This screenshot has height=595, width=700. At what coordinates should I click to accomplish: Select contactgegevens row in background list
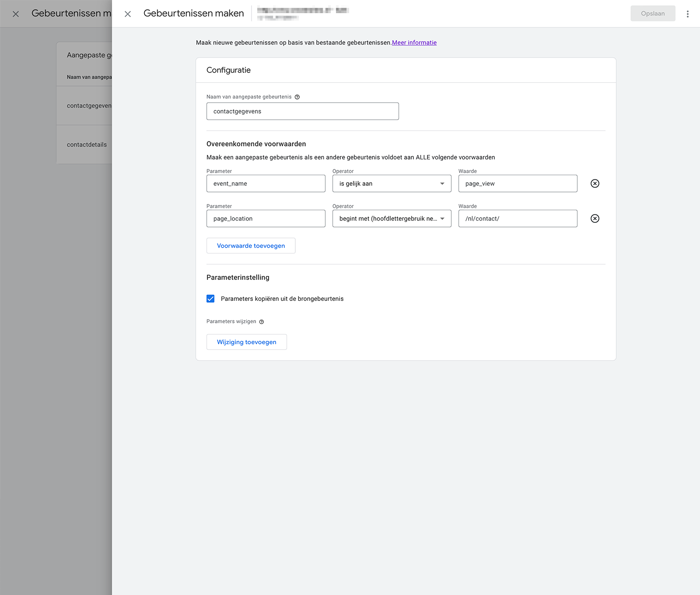[x=84, y=106]
